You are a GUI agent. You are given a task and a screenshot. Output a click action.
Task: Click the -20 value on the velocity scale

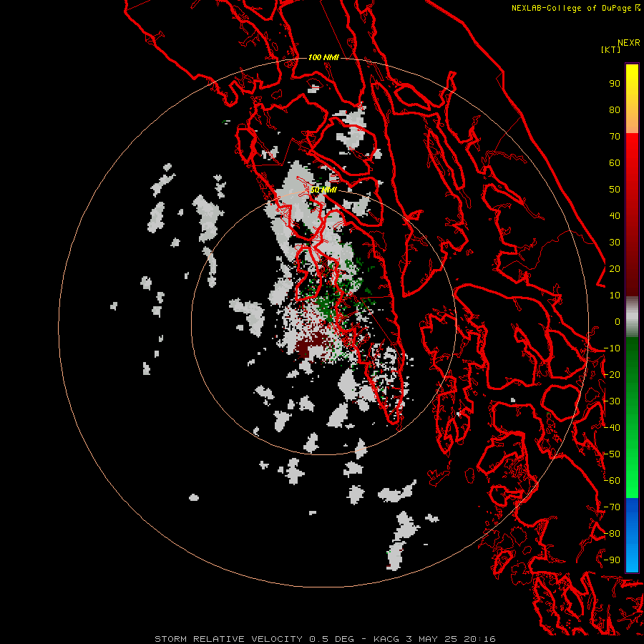coord(612,375)
